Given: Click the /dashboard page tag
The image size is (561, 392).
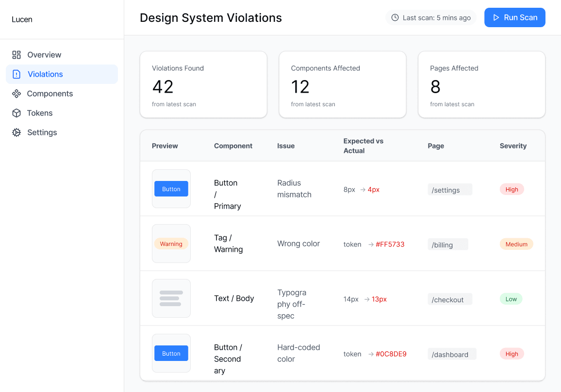Looking at the screenshot, I should click(451, 354).
